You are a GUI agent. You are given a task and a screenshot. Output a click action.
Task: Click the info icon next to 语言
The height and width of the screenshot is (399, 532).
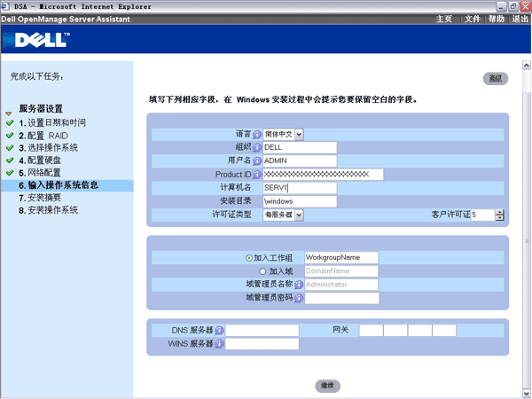pos(257,135)
